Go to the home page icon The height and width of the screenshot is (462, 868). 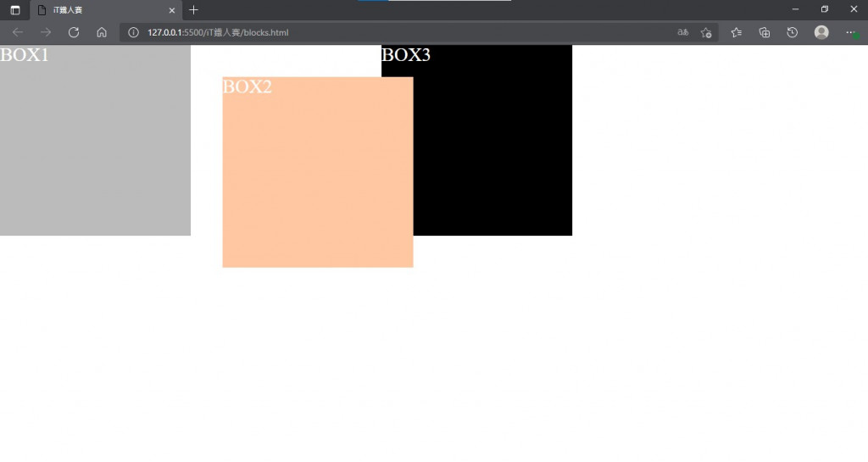pos(102,33)
